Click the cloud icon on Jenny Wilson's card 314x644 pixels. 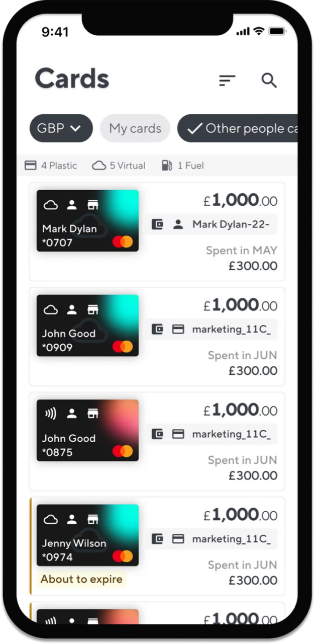50,519
